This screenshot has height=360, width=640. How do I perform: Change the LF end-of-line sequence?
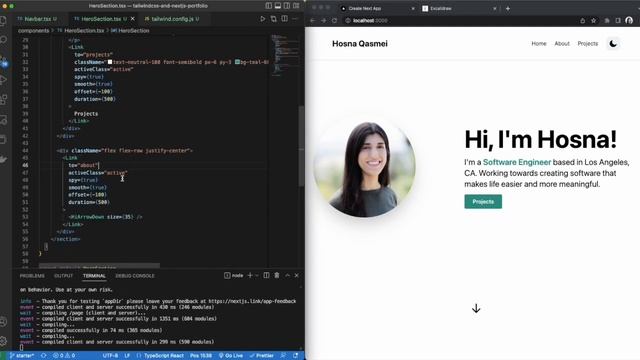(127, 356)
